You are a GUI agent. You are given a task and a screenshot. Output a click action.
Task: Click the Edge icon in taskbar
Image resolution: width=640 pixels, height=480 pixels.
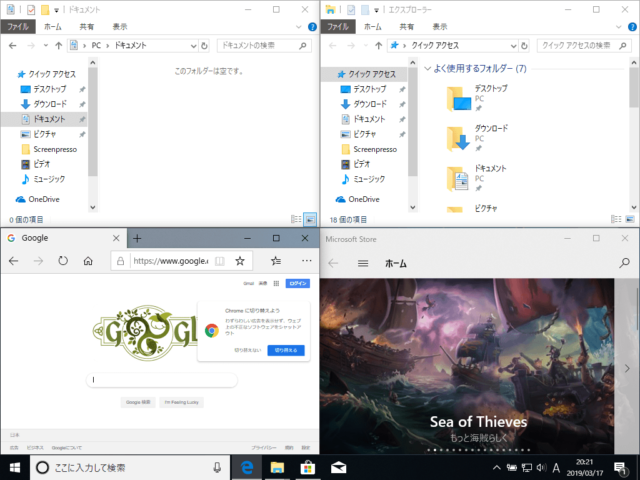click(247, 467)
